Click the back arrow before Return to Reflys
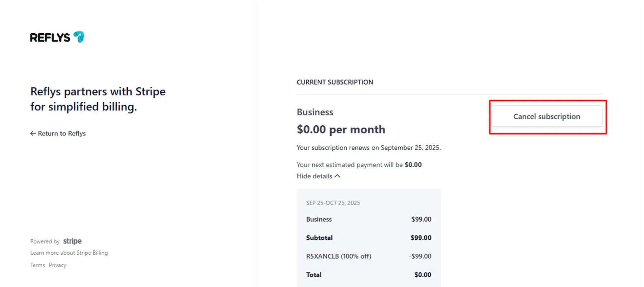Image resolution: width=644 pixels, height=287 pixels. pos(33,133)
